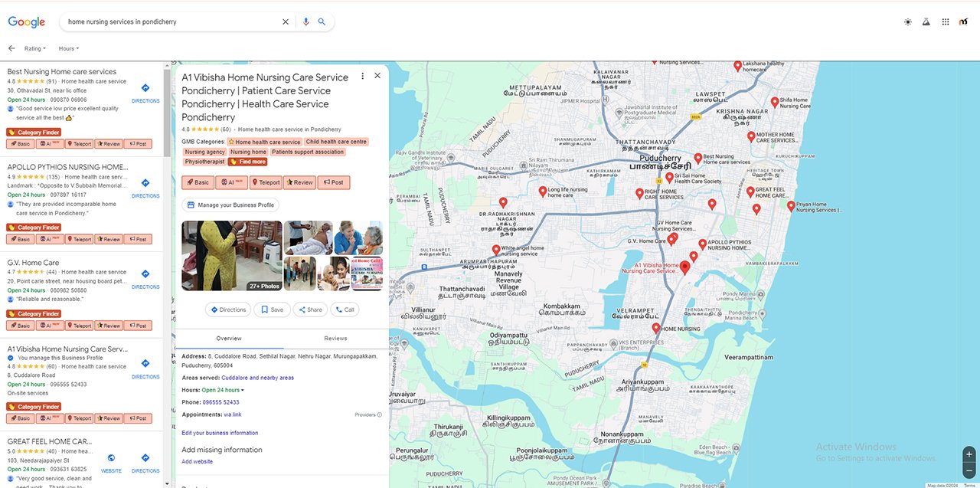
Task: Click Directions button in business panel
Action: coord(228,310)
